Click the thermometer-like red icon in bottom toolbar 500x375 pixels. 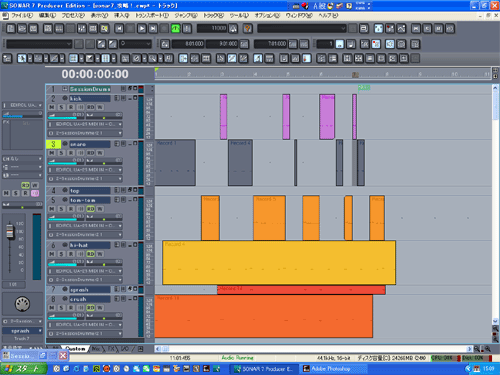coord(306,59)
